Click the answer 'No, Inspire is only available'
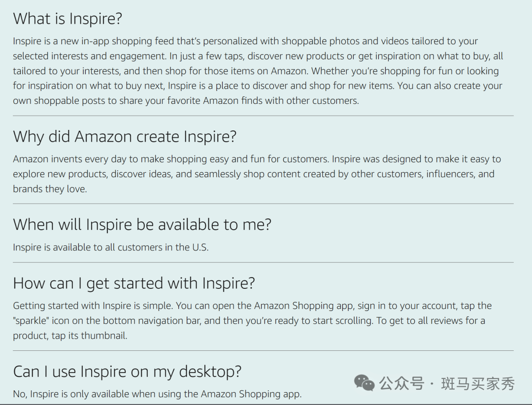Screen dimensions: 532x405 pos(157,394)
